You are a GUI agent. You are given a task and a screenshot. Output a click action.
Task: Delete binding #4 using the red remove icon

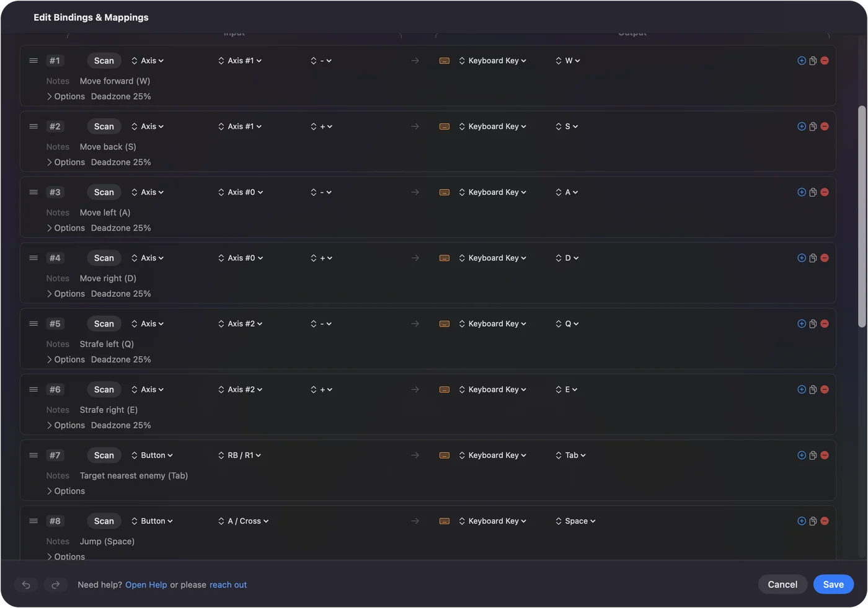pos(825,258)
